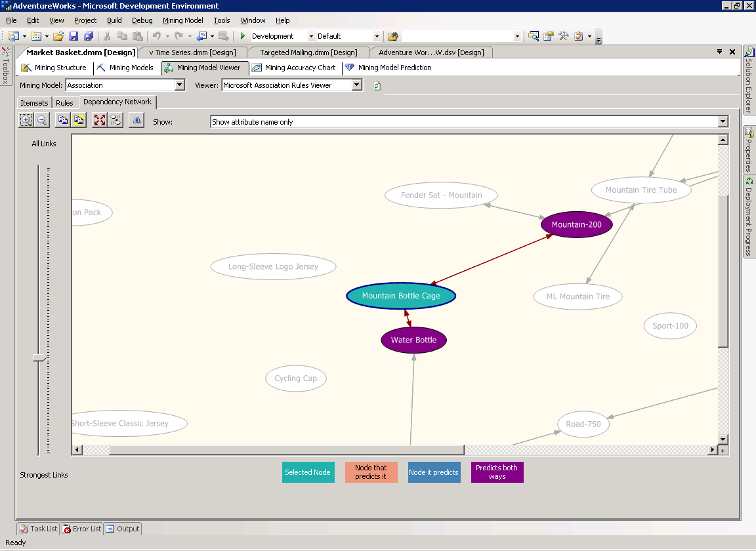
Task: Select the Water Bottle node
Action: [413, 340]
